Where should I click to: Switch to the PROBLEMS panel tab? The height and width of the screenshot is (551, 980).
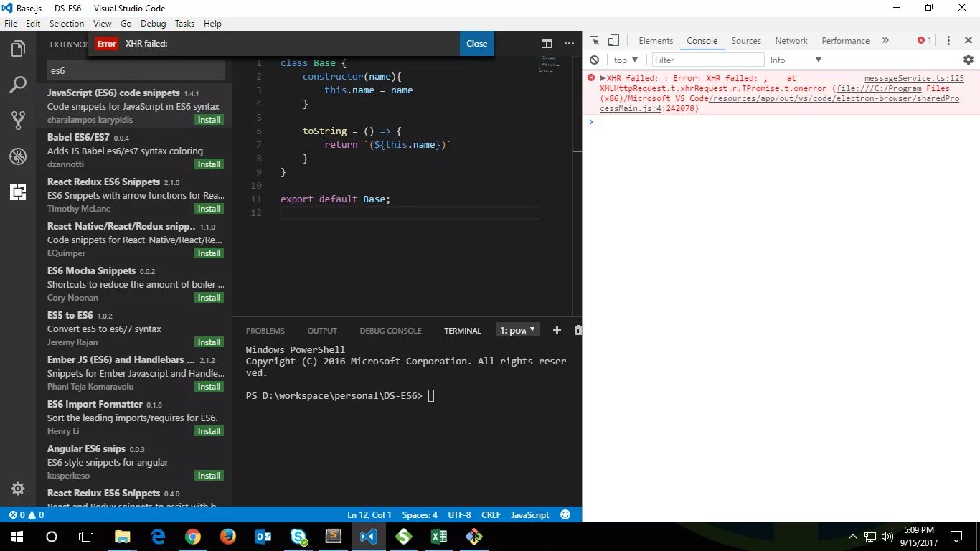(265, 331)
